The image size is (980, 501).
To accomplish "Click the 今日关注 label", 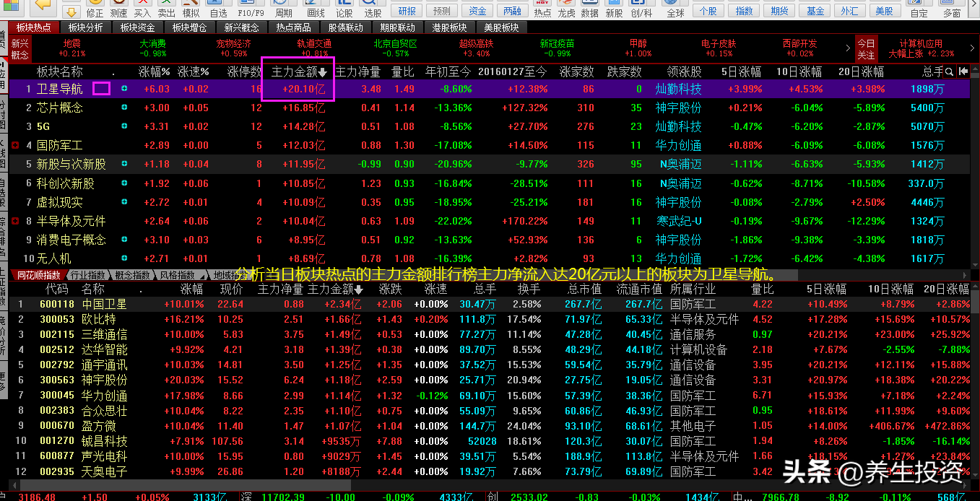I will 865,48.
